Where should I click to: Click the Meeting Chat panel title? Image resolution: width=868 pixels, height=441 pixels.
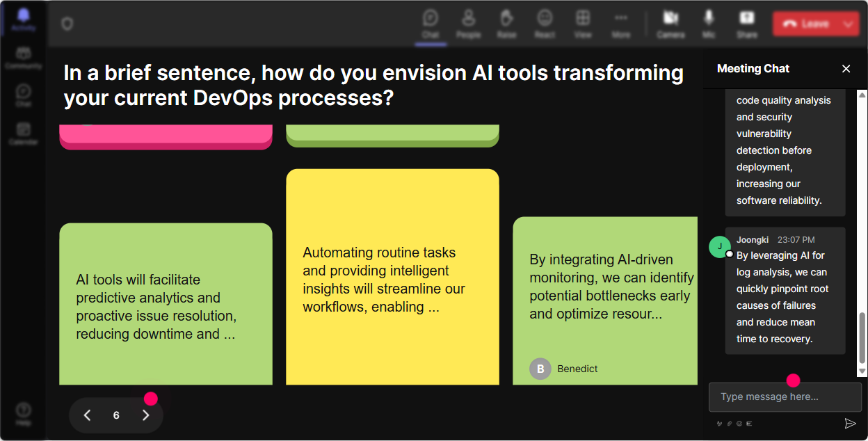pyautogui.click(x=753, y=68)
